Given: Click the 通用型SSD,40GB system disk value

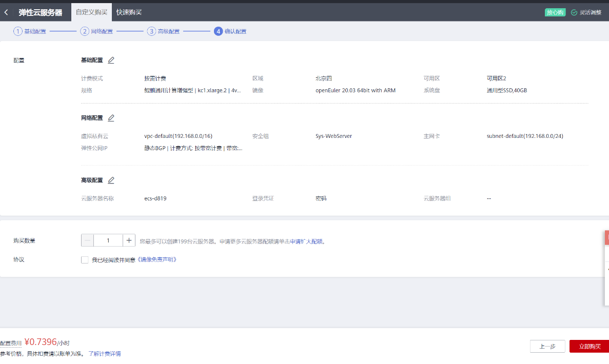Looking at the screenshot, I should click(x=507, y=90).
